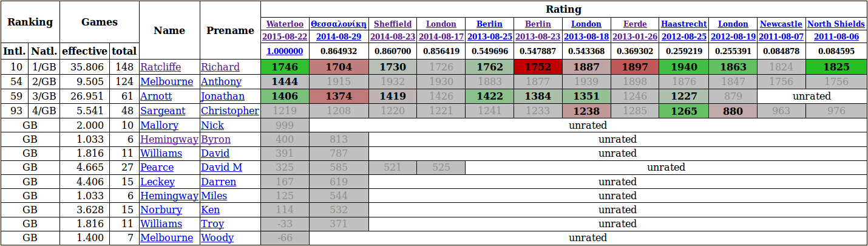Screen dimensions: 868x246
Task: Follow the Eerde tournament link
Action: coord(635,24)
